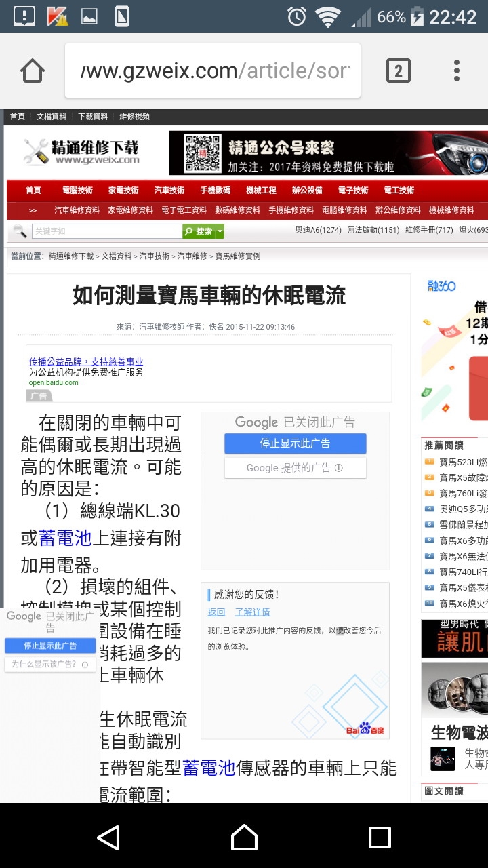Tap the Android home navigation button
Viewport: 488px width, 868px height.
pyautogui.click(x=244, y=837)
